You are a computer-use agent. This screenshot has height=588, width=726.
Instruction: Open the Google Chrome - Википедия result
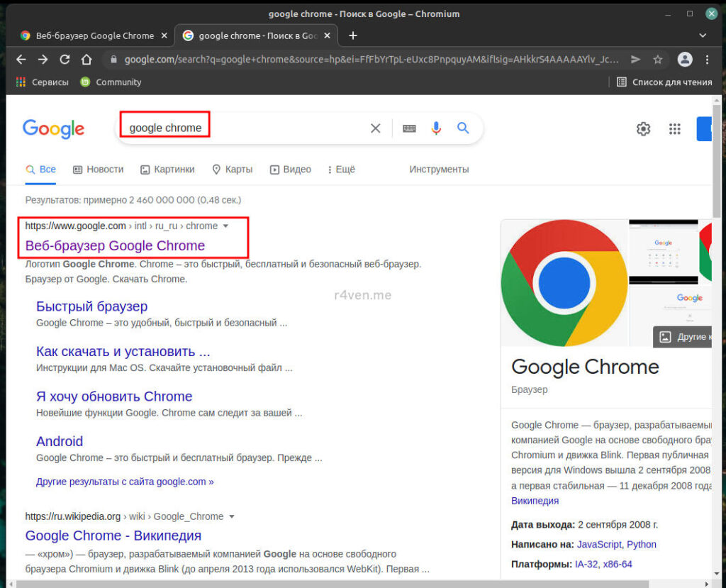click(x=113, y=536)
